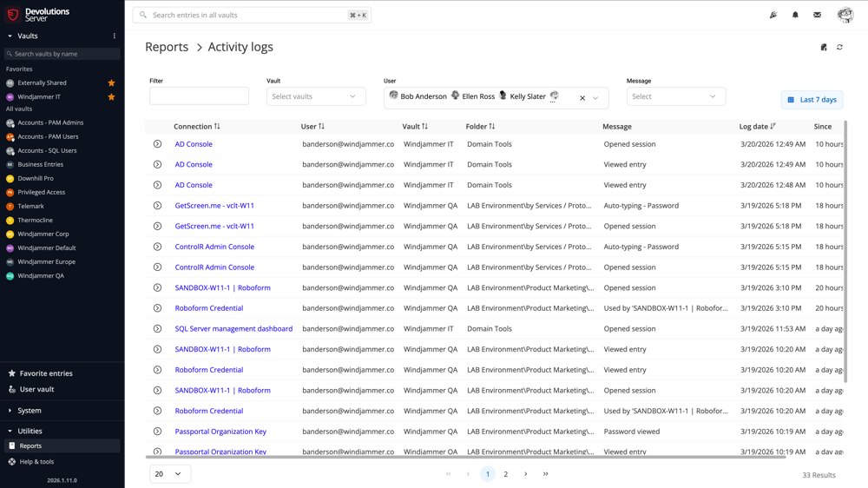Jump to last page arrow
This screenshot has height=488, width=868.
tap(545, 474)
